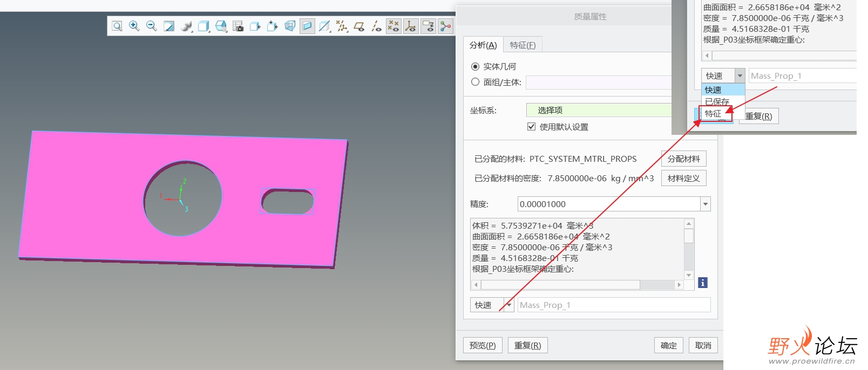Click the 重复(R) button in main dialog

(527, 345)
